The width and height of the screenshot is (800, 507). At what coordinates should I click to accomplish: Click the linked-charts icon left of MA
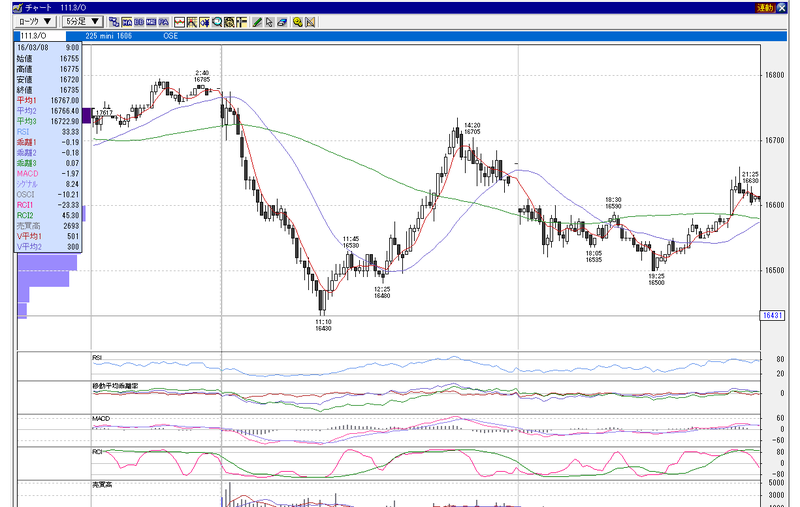tap(114, 22)
